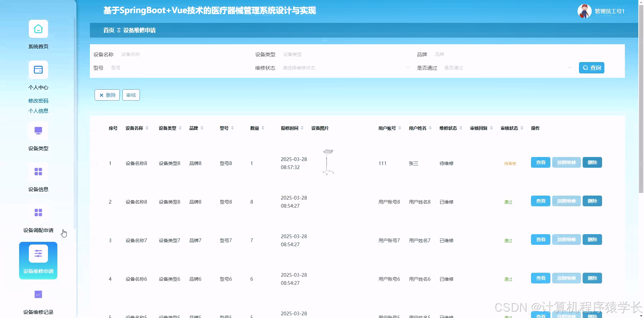Click the highlighted 设备维修申请 sliders icon
644x318 pixels.
(x=38, y=253)
